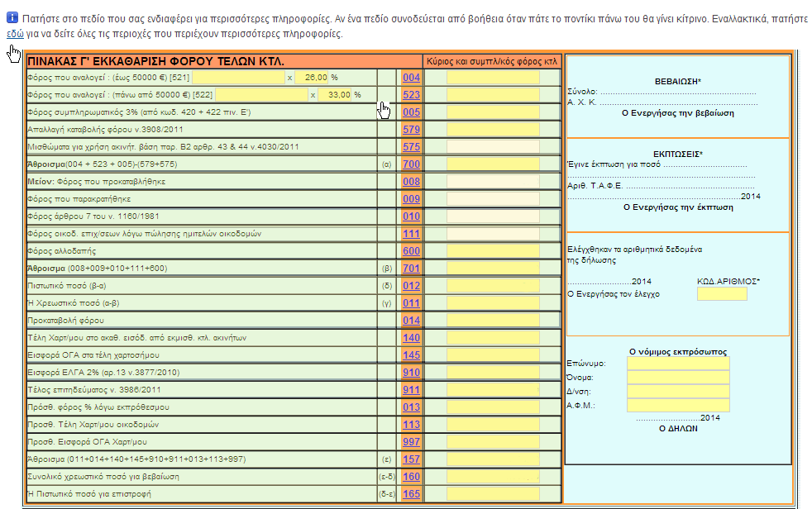812x509 pixels.
Task: Click the amount field for code 013
Action: [493, 407]
